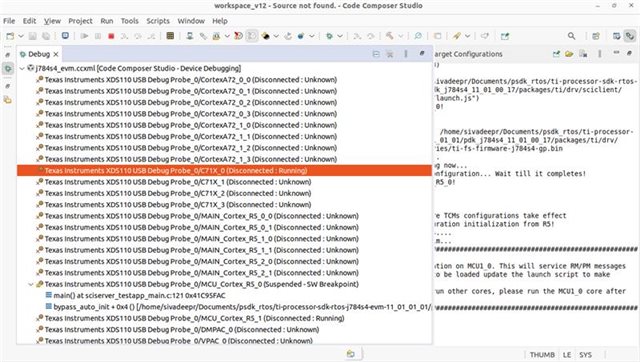Image resolution: width=640 pixels, height=362 pixels.
Task: Open the Debug view menu (three dots)
Action: pyautogui.click(x=406, y=53)
